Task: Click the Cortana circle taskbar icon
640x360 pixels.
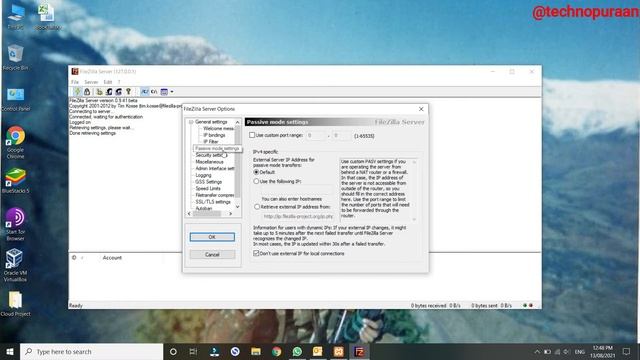Action: [173, 351]
